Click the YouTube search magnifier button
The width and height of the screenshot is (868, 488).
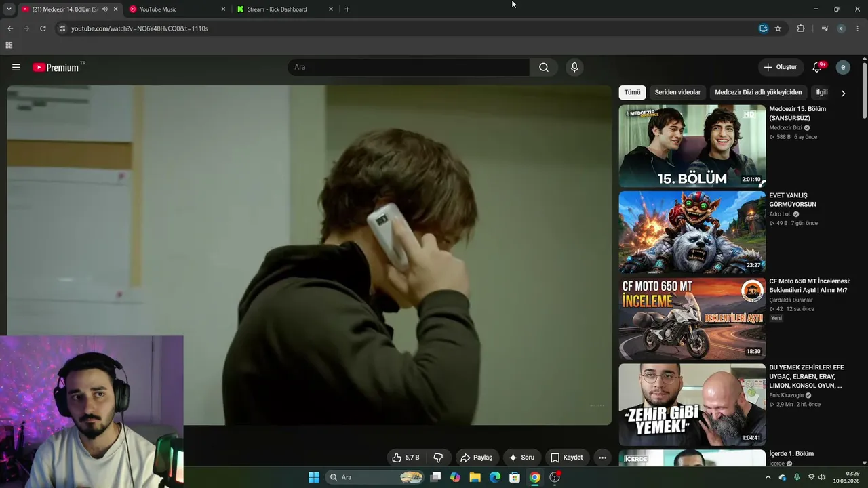(x=544, y=67)
